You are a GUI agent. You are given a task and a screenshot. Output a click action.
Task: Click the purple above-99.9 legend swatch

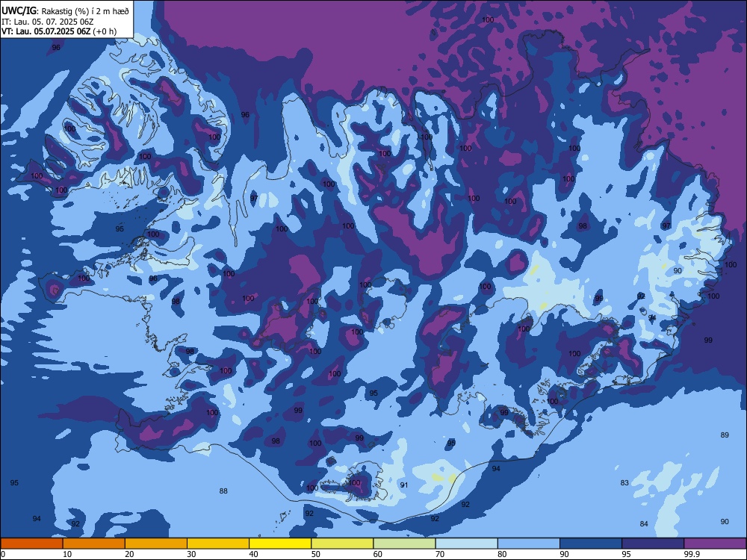point(715,544)
